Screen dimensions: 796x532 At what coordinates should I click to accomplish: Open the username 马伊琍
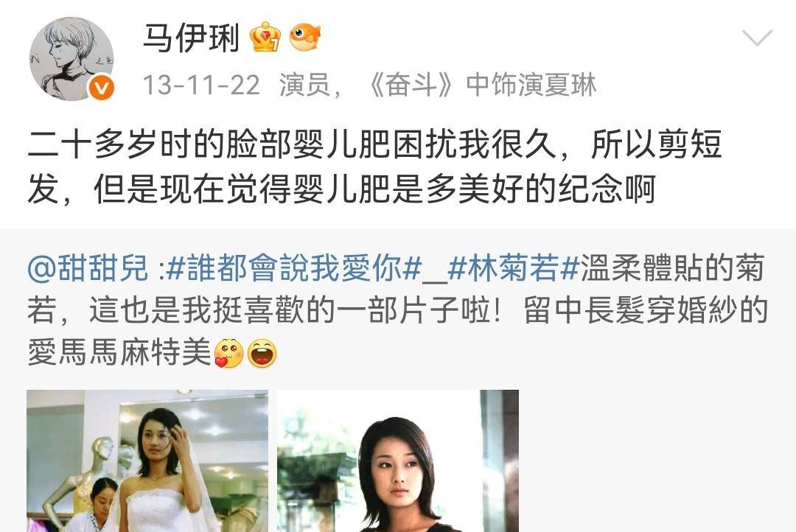191,37
